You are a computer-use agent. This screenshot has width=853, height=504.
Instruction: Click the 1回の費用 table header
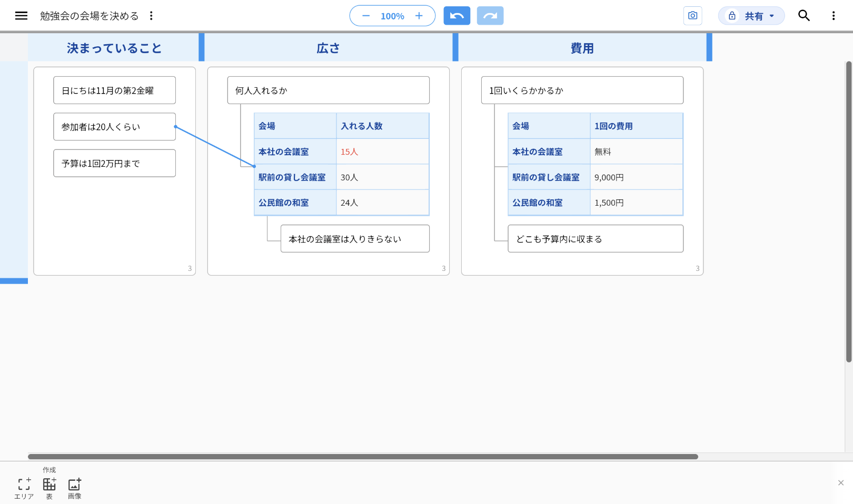point(636,126)
